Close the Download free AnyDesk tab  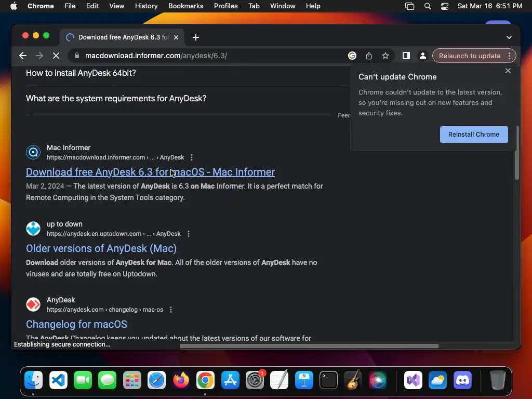click(x=176, y=37)
